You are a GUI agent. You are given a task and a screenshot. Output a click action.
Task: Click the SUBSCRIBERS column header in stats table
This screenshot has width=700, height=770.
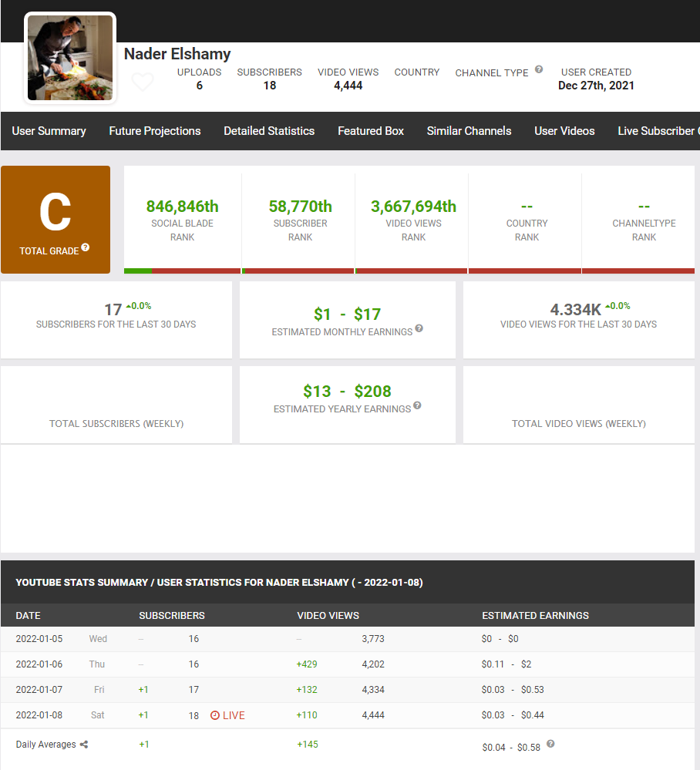click(172, 615)
